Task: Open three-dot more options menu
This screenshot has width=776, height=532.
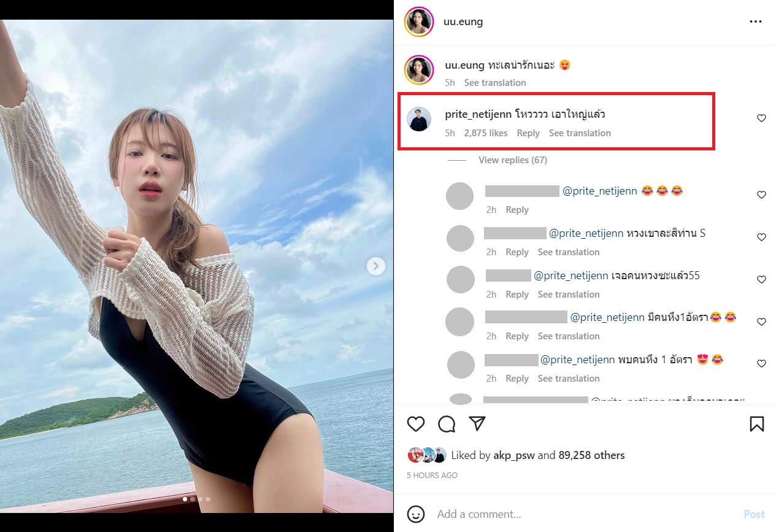Action: point(755,22)
